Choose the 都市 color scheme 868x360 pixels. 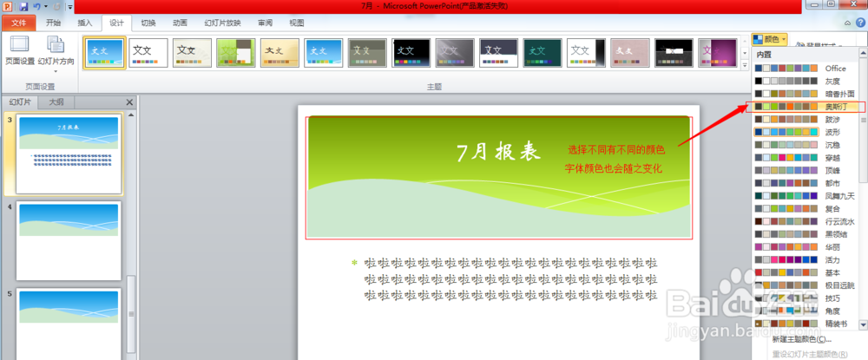(x=806, y=183)
